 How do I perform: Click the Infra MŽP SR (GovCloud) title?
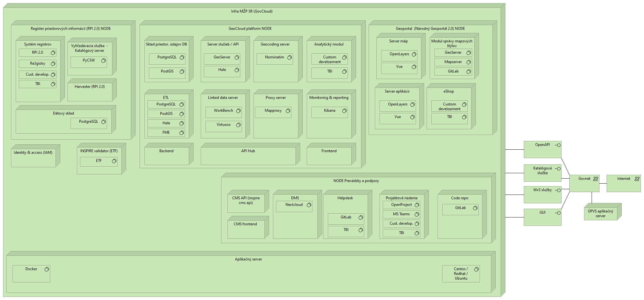point(252,11)
